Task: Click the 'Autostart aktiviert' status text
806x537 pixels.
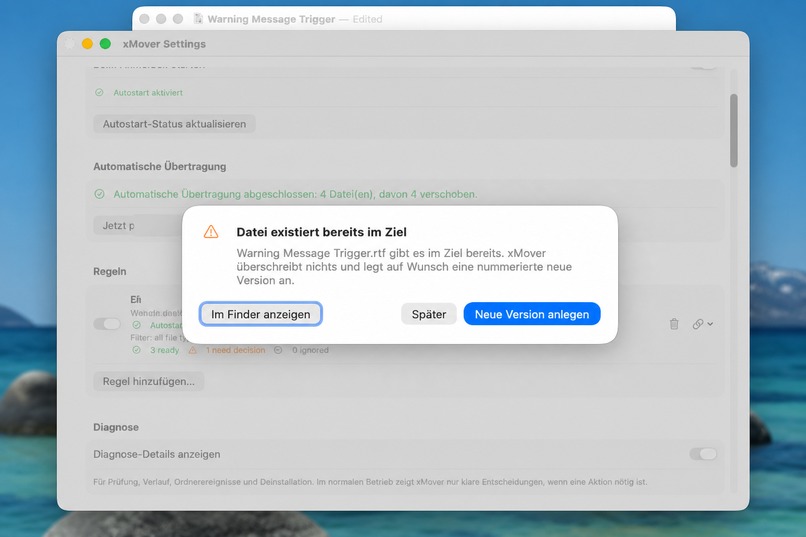Action: [x=148, y=92]
